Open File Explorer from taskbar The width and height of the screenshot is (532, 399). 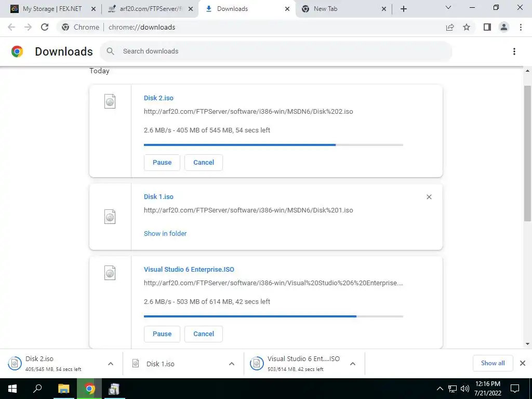(63, 389)
